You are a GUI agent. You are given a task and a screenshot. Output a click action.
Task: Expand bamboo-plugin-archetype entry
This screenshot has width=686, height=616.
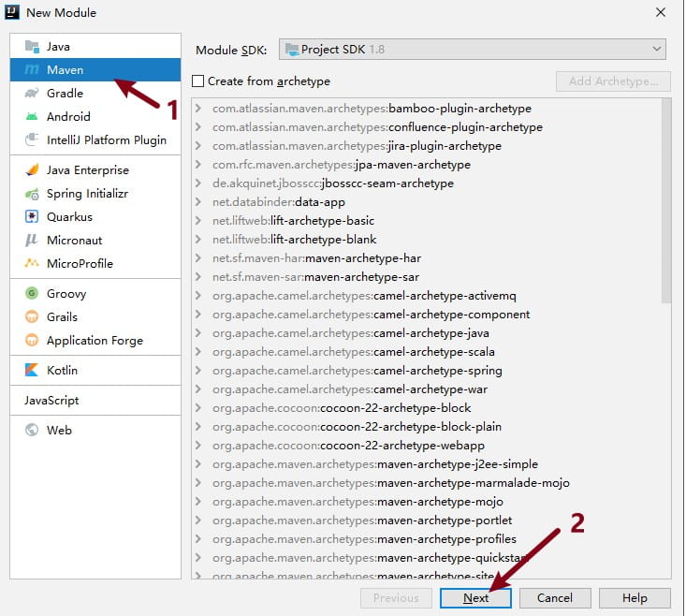198,108
